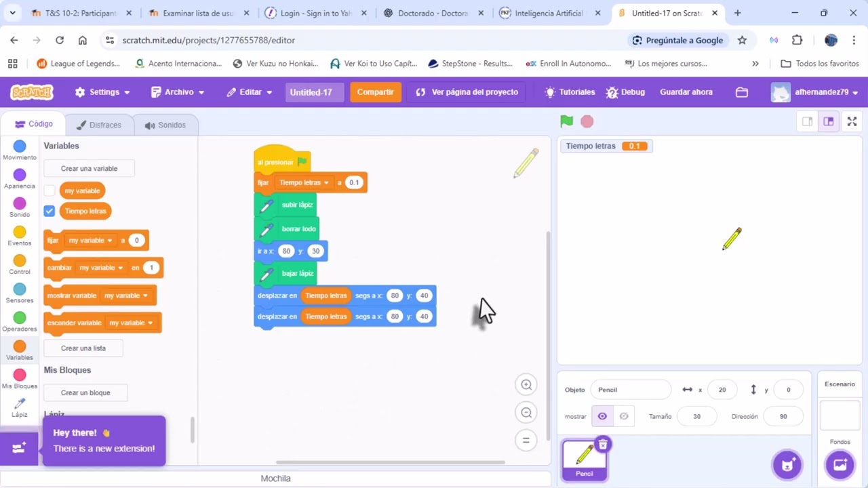Image resolution: width=868 pixels, height=488 pixels.
Task: Open Tiempo letras dropdown in script fijar block
Action: pos(304,182)
